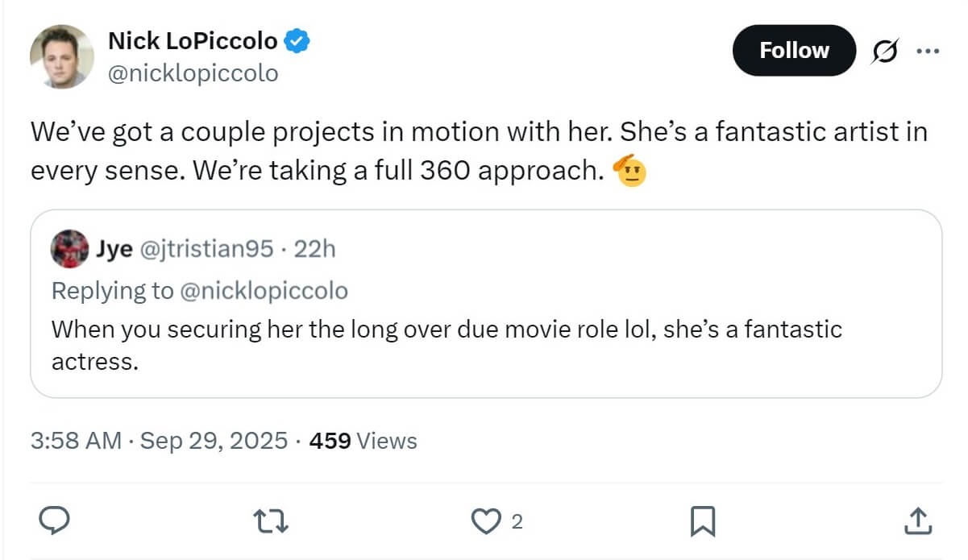Viewport: 968px width, 560px height.
Task: Click the blue verified badge
Action: point(298,40)
